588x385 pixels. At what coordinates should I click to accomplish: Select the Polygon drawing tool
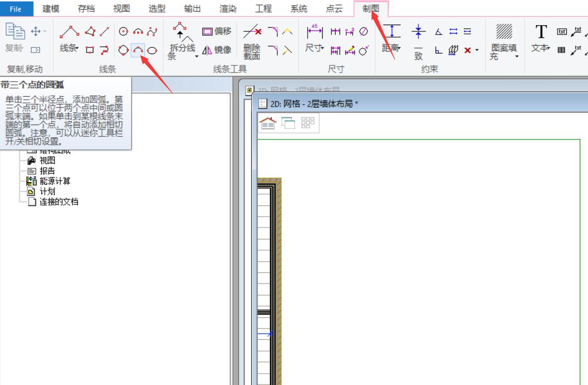[x=90, y=31]
